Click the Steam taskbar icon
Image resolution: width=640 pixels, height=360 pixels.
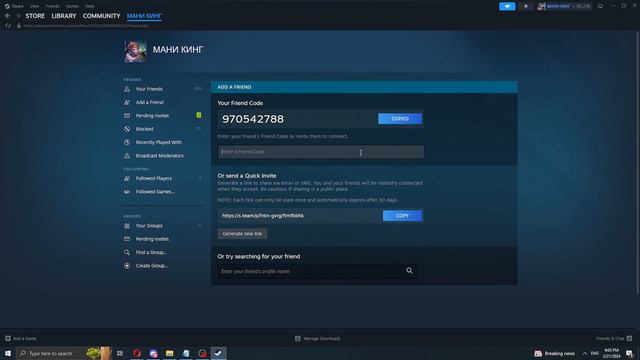[218, 353]
